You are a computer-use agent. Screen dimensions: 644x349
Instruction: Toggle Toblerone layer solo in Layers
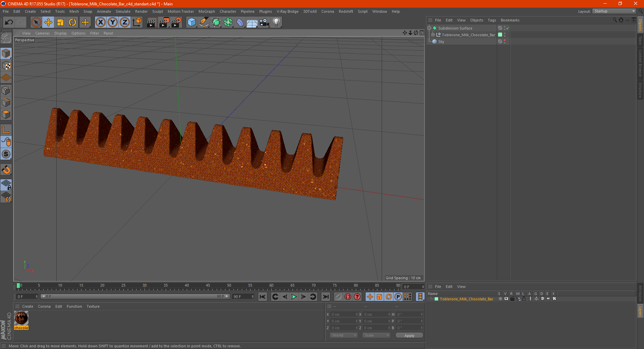[x=500, y=299]
